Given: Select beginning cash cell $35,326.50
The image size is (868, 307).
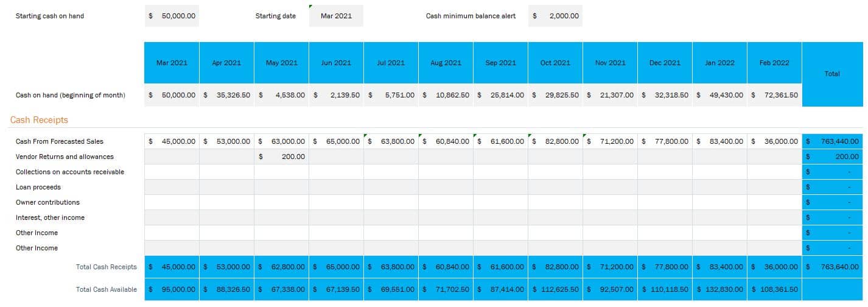Looking at the screenshot, I should (226, 95).
